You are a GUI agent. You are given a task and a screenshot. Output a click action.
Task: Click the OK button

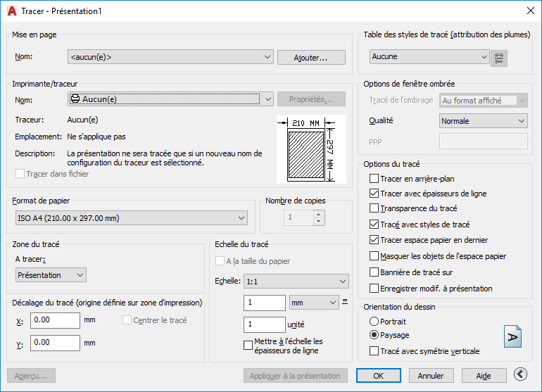(379, 376)
